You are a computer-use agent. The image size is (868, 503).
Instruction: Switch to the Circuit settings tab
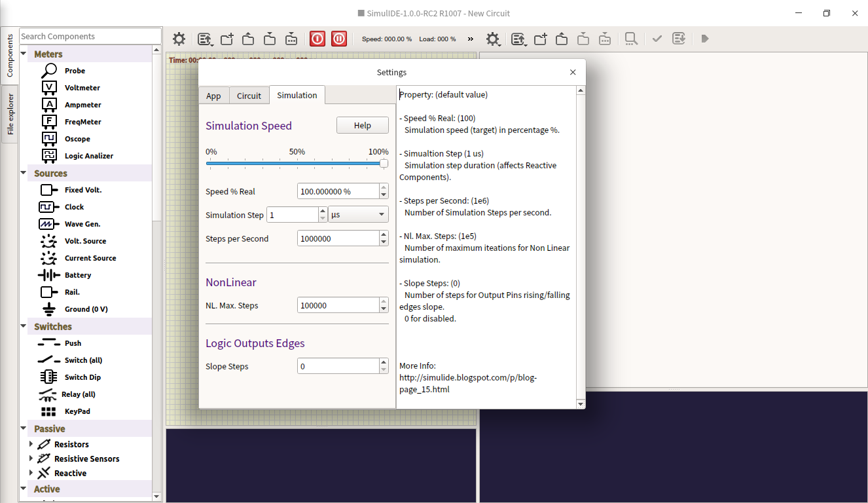coord(249,96)
